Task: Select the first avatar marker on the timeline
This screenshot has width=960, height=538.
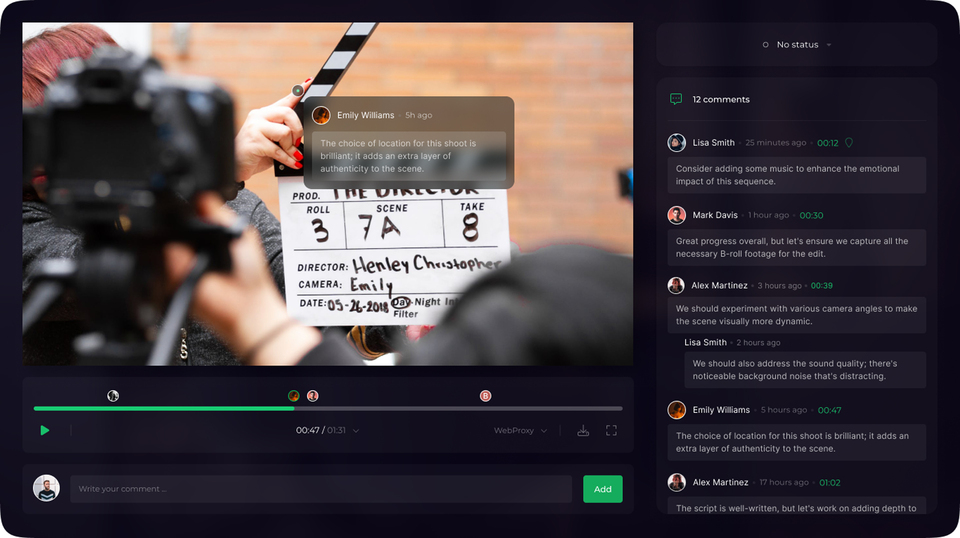Action: click(113, 396)
